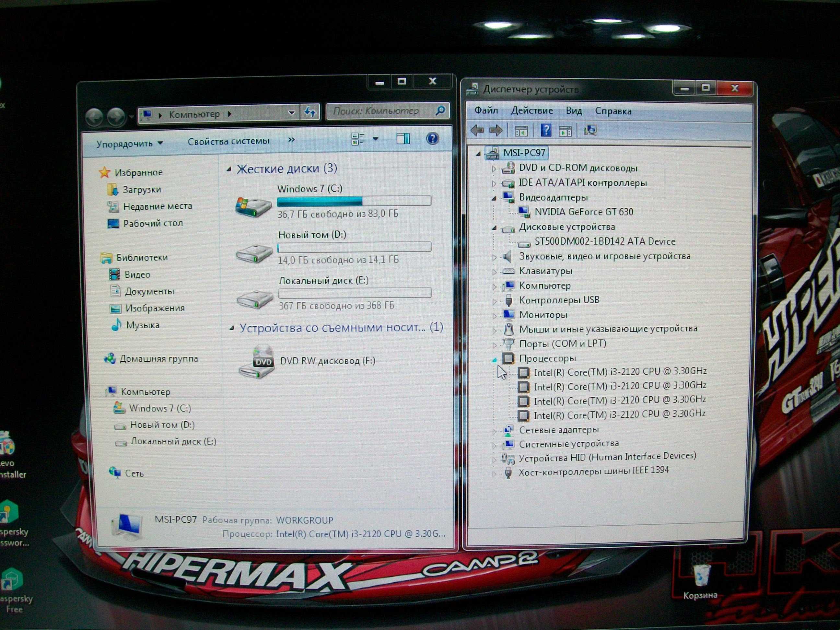Click the Device Manager toolbar icon right of the help icon

(565, 131)
